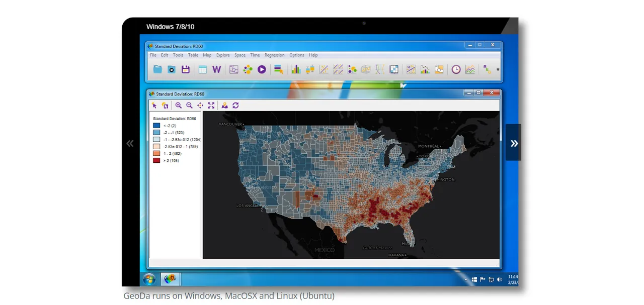Select the zoom out magnifier tool
The image size is (644, 305).
pyautogui.click(x=189, y=106)
